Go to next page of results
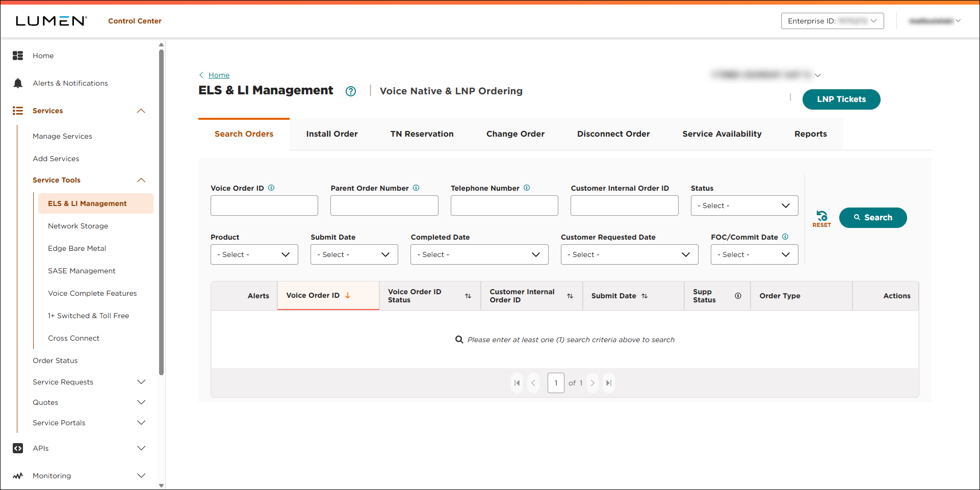 pos(592,383)
